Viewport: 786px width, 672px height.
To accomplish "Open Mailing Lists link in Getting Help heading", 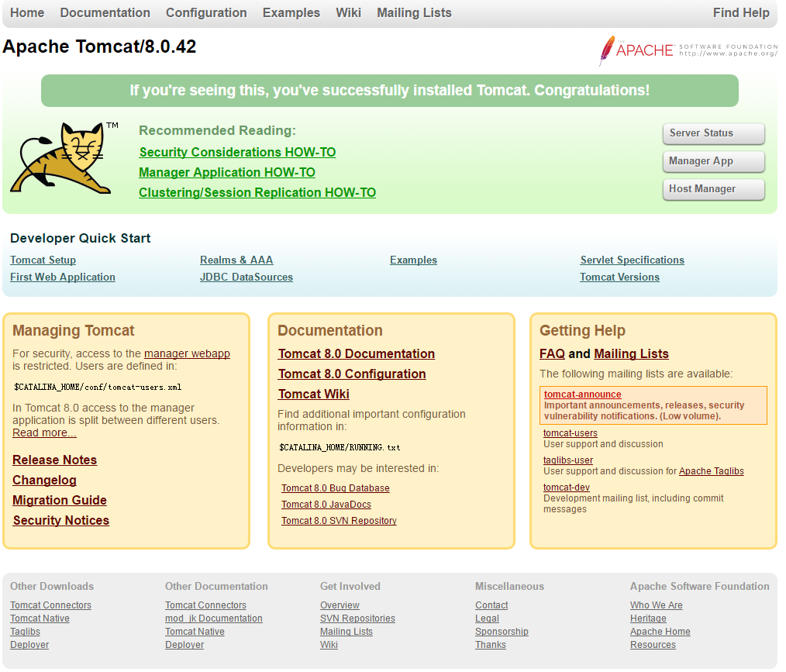I will [631, 353].
